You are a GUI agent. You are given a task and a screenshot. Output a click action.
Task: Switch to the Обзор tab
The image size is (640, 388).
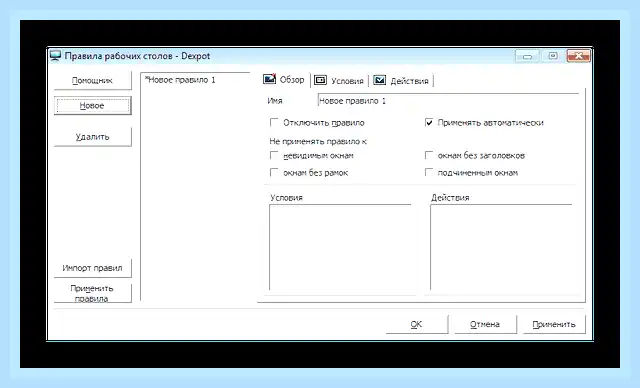284,79
